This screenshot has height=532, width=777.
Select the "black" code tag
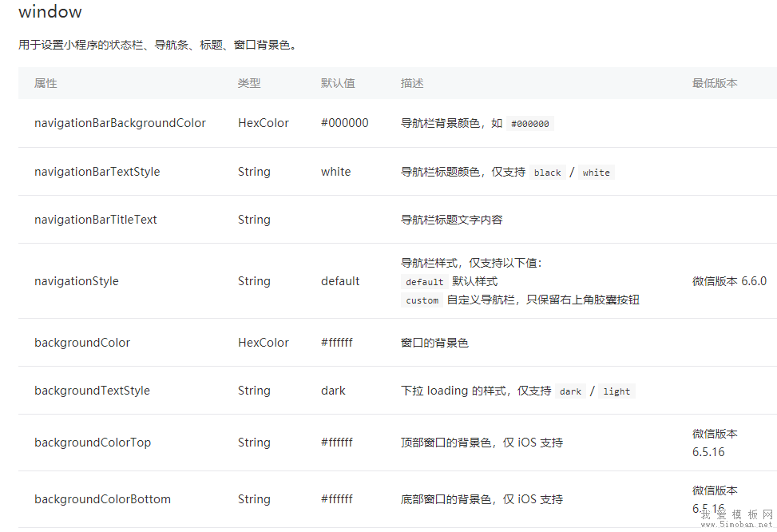click(x=548, y=173)
